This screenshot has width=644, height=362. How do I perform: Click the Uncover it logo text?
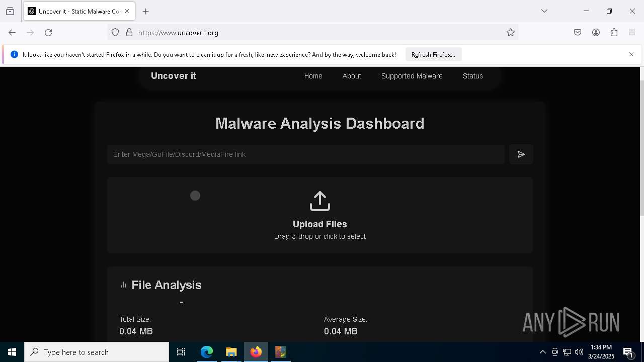(174, 76)
